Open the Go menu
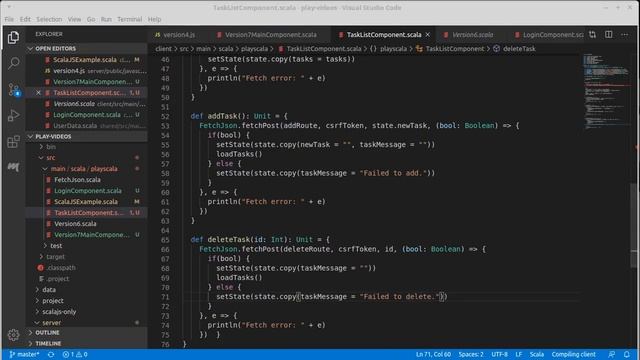The height and width of the screenshot is (360, 640). tap(91, 19)
